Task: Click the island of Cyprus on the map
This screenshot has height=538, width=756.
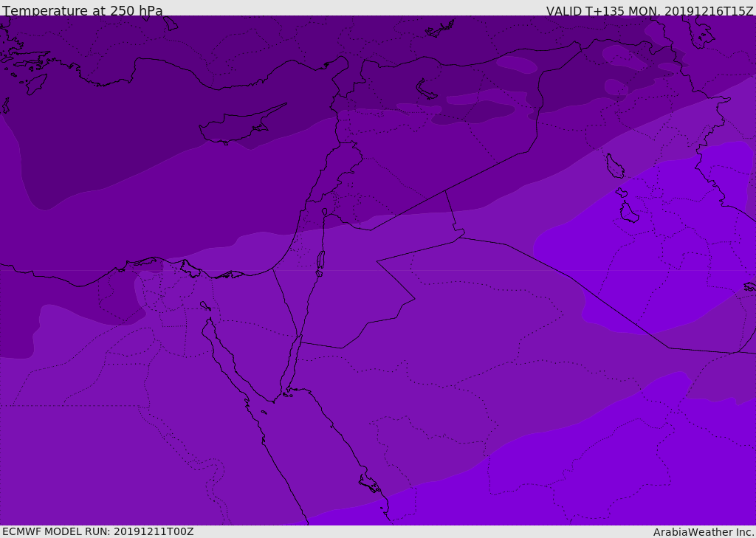Action: click(240, 126)
